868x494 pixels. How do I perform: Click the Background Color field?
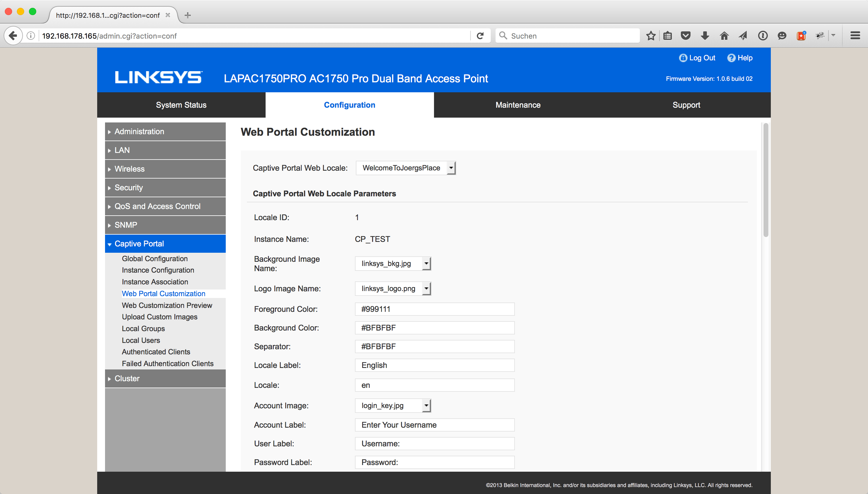point(435,328)
